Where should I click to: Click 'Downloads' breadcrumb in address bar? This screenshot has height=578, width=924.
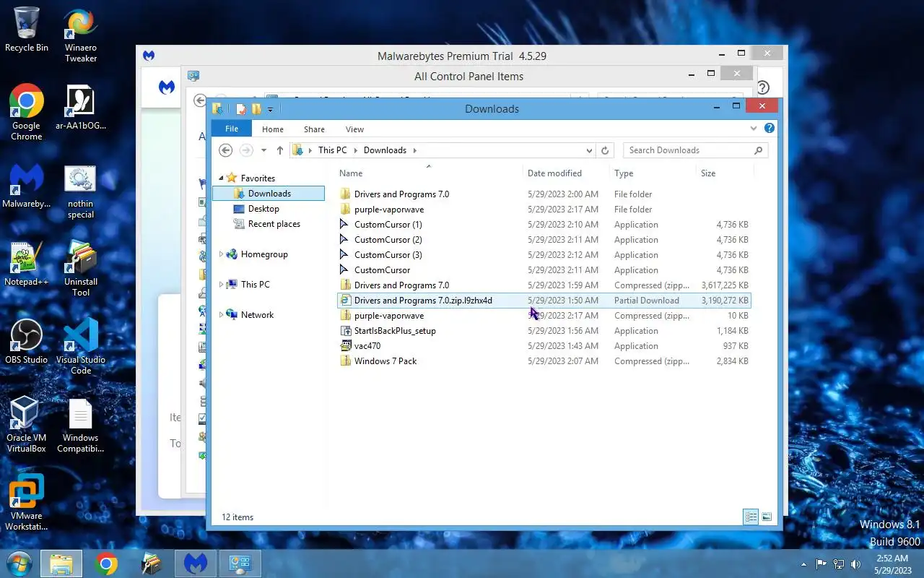click(385, 150)
